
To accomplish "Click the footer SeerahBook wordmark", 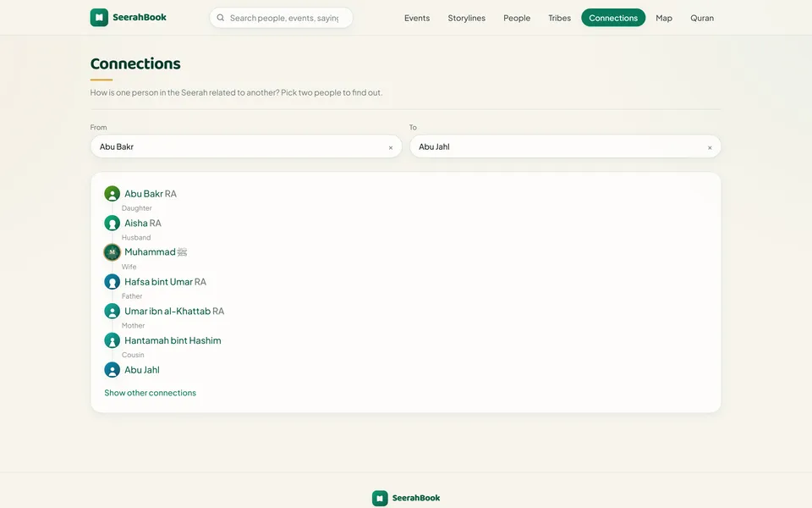I will [416, 498].
